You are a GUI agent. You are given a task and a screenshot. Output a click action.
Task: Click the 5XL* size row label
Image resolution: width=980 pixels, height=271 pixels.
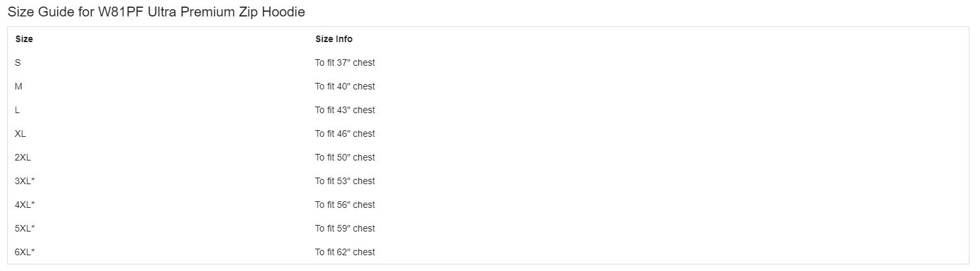tap(24, 228)
